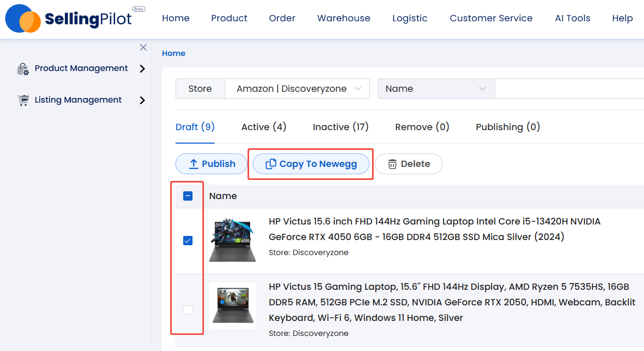Open the Warehouse menu
644x351 pixels.
(x=344, y=18)
